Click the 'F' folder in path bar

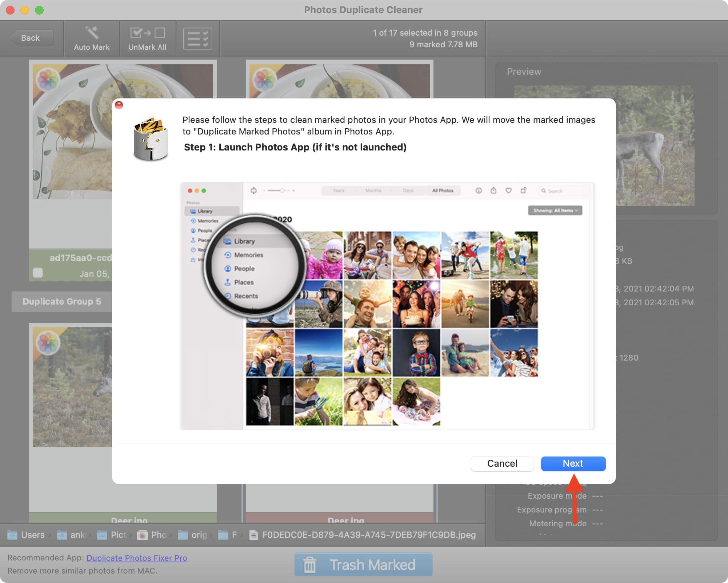(228, 535)
